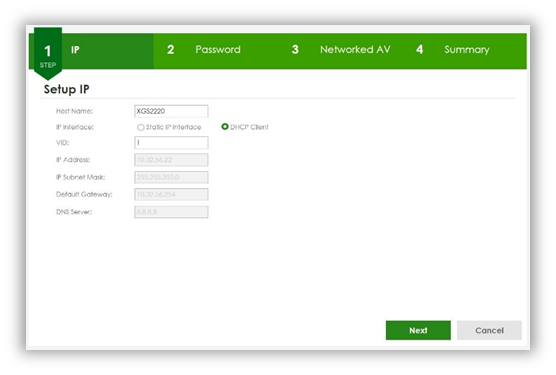Image resolution: width=556 pixels, height=375 pixels.
Task: Click the Host Name label text
Action: pyautogui.click(x=74, y=111)
